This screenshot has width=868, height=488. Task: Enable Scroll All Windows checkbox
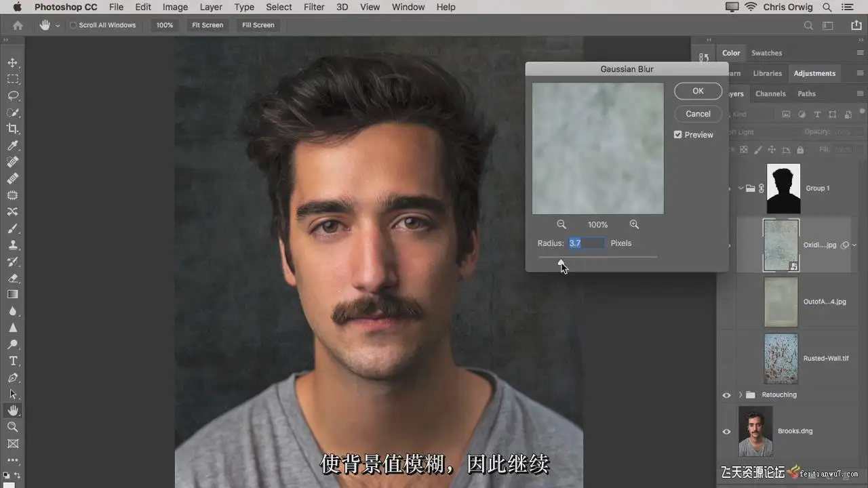[x=73, y=25]
